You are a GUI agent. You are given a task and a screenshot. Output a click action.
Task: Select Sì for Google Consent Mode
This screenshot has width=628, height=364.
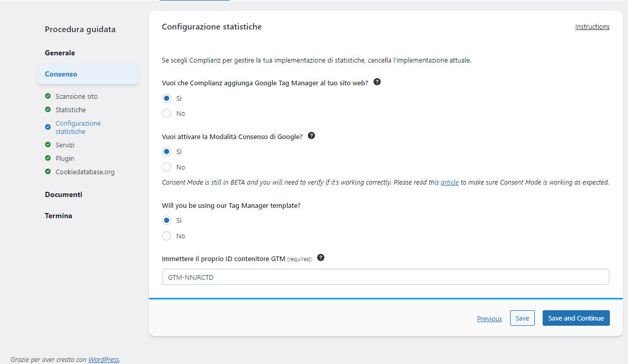click(x=167, y=151)
